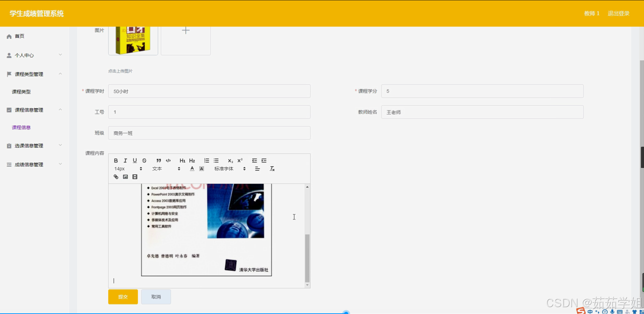Click the editor scrollbar up arrow

[307, 187]
